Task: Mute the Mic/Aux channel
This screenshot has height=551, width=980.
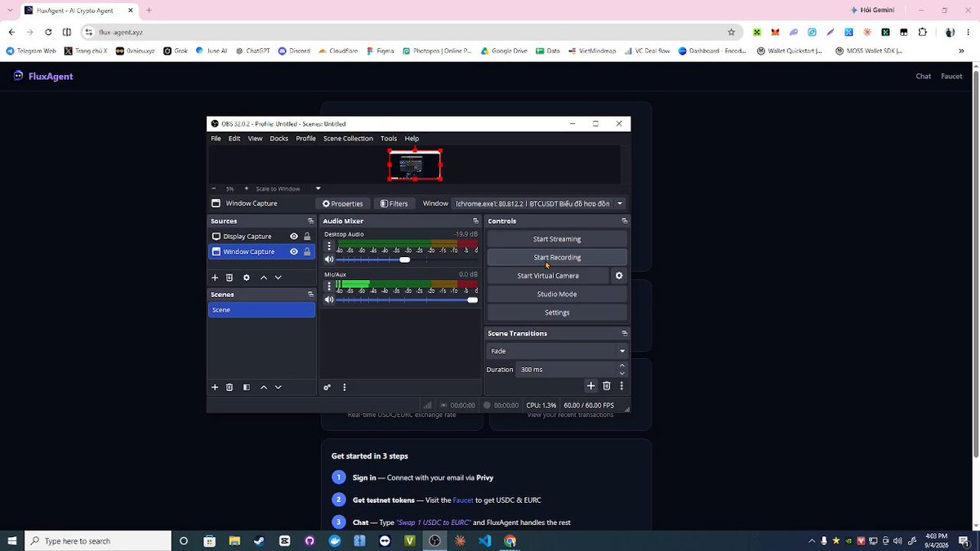Action: pyautogui.click(x=329, y=300)
